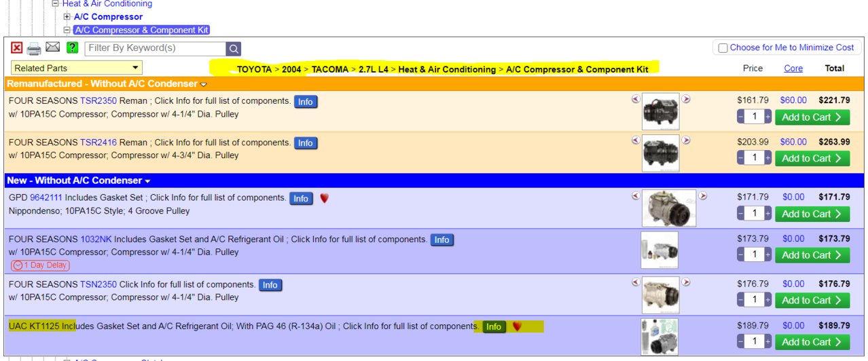Click the printer icon to print list
Screen dimensions: 868x361
pos(35,48)
